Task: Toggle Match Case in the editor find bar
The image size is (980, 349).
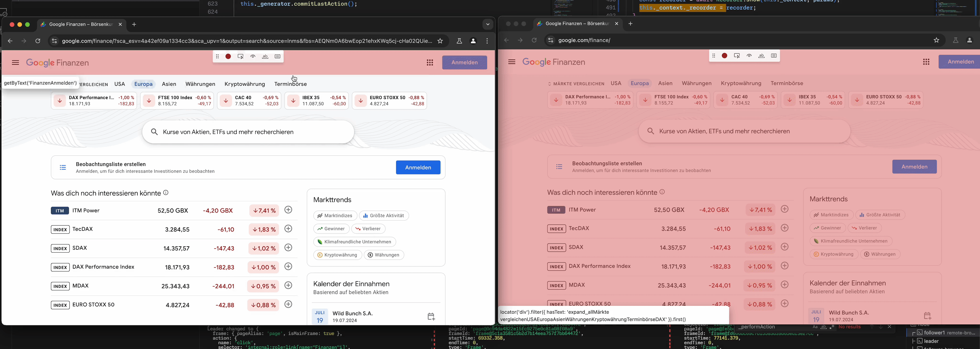Action: (815, 327)
